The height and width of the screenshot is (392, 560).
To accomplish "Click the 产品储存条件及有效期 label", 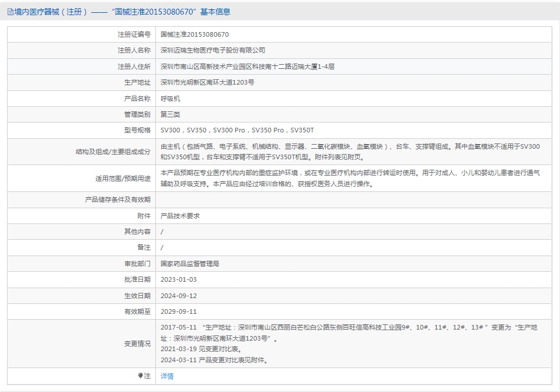I will click(118, 199).
